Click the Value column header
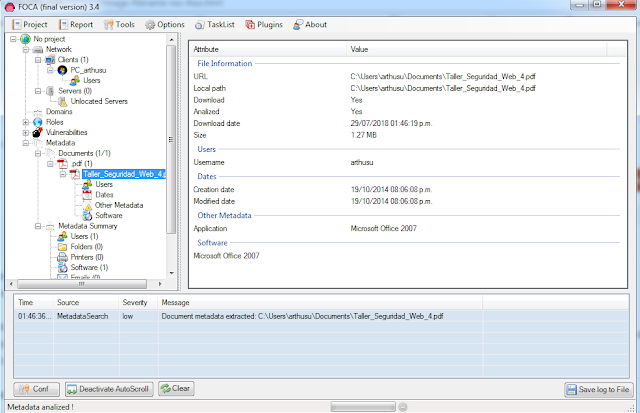 [477, 49]
